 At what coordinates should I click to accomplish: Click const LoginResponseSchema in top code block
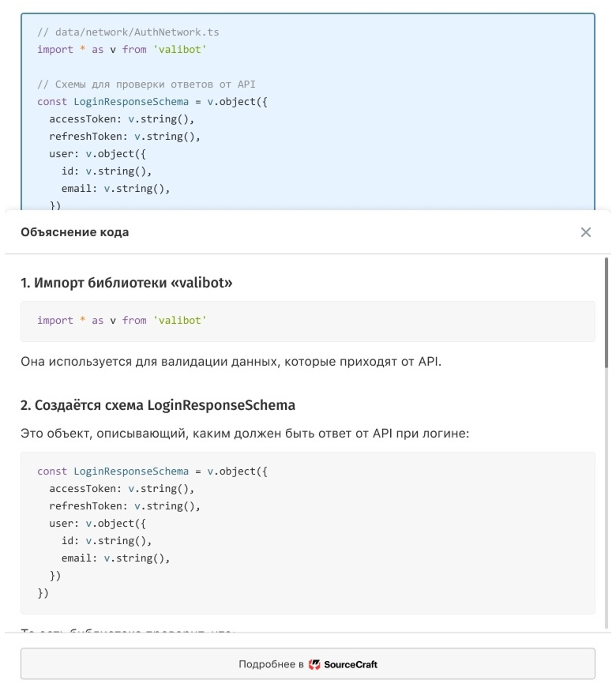click(152, 102)
